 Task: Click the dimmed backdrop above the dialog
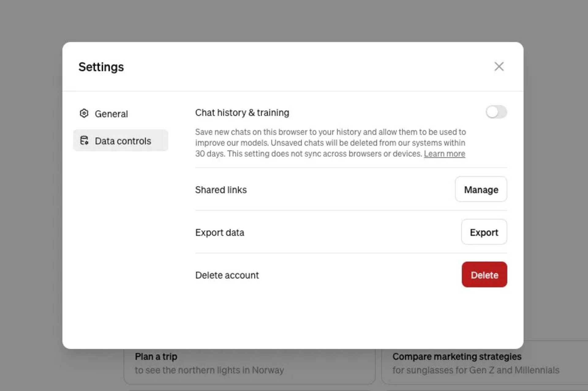294,20
